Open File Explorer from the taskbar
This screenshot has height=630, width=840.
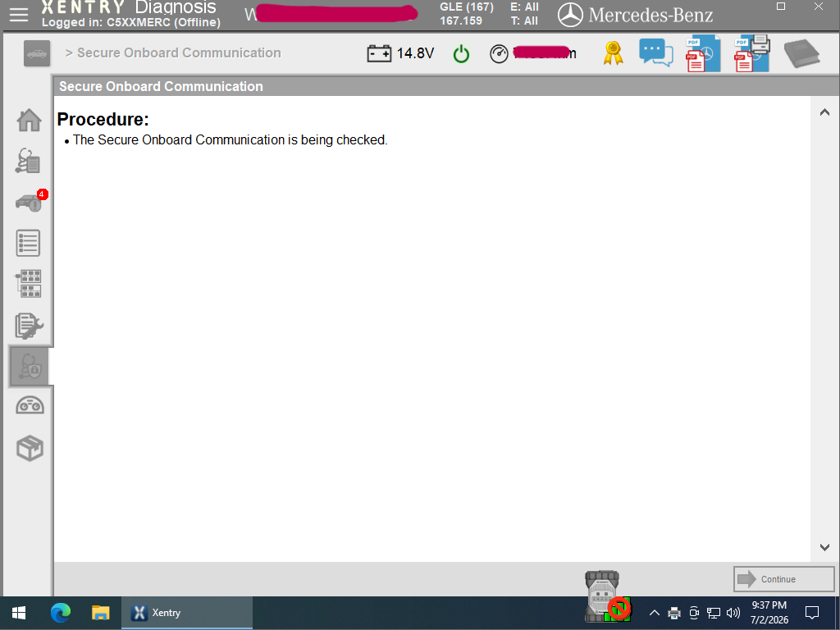[x=100, y=613]
